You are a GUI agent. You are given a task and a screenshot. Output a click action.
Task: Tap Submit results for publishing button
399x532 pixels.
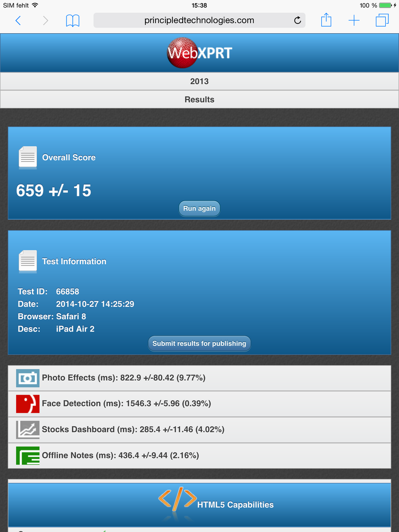(x=199, y=344)
